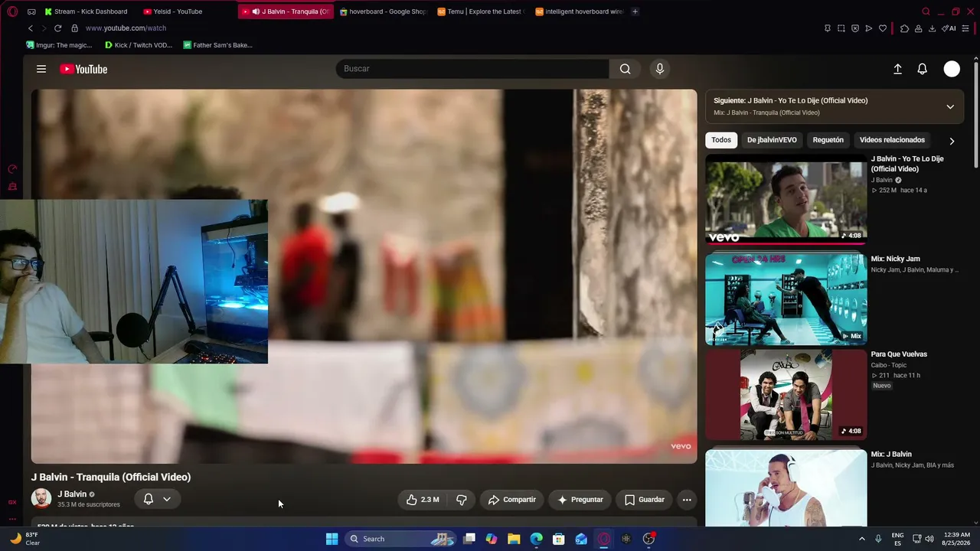The height and width of the screenshot is (551, 980).
Task: Open the J Balvin channel name link
Action: tap(72, 494)
